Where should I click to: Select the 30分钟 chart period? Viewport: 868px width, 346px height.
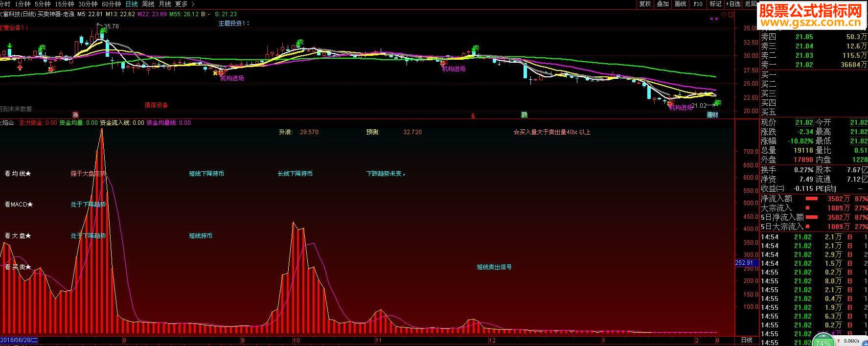point(88,4)
